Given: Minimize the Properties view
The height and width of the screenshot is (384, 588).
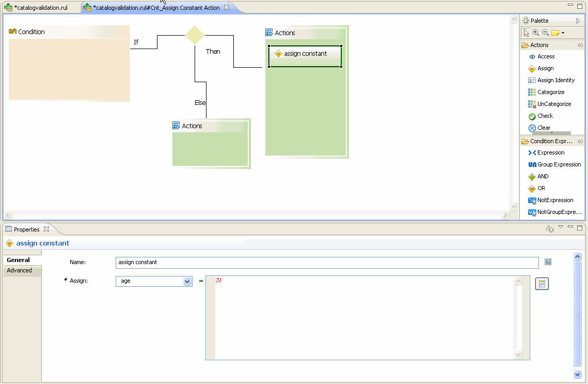Looking at the screenshot, I should 570,227.
